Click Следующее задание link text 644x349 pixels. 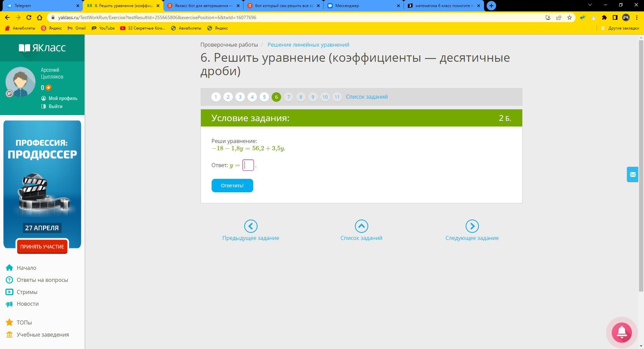(472, 238)
